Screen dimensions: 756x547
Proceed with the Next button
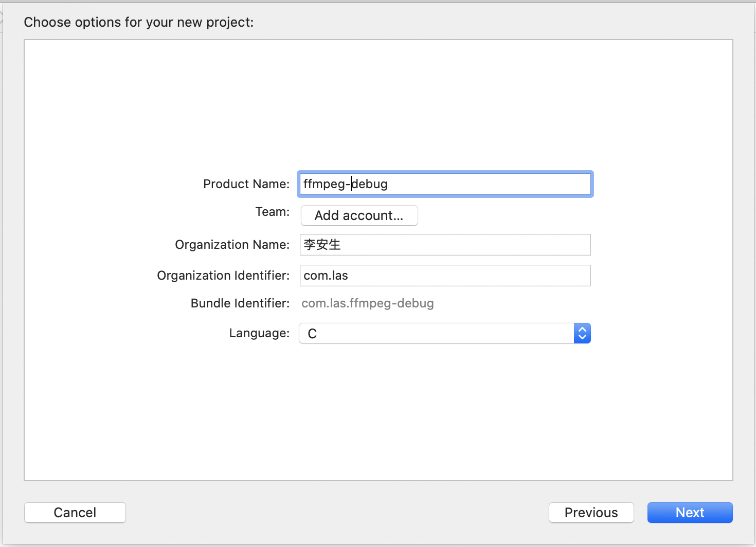point(690,513)
